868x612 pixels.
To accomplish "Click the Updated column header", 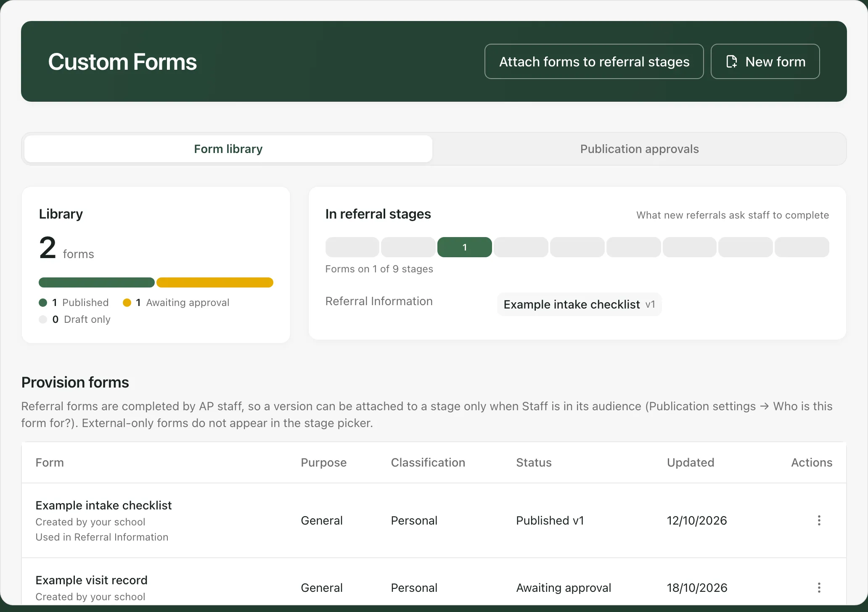I will point(691,462).
